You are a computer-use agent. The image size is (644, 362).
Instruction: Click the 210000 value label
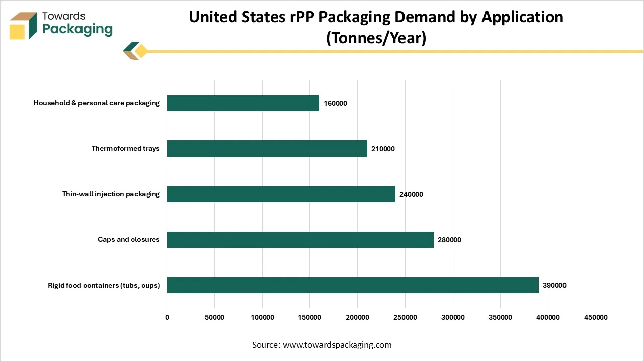[383, 149]
